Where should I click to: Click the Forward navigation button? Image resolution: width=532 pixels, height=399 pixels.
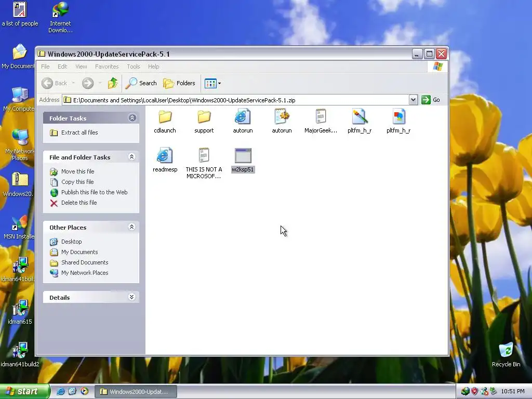click(88, 83)
